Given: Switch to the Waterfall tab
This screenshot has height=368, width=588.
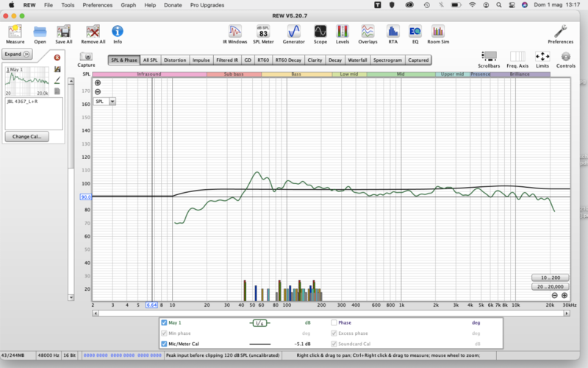Looking at the screenshot, I should (357, 60).
